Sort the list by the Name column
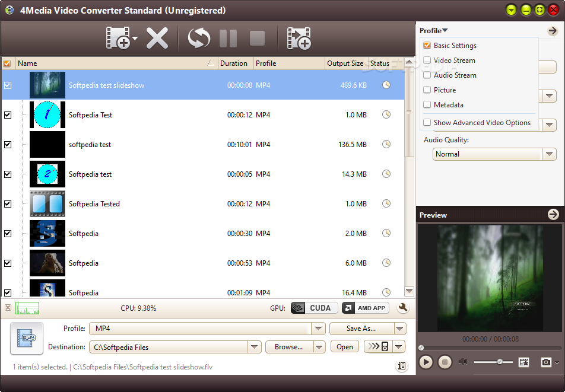 point(116,63)
